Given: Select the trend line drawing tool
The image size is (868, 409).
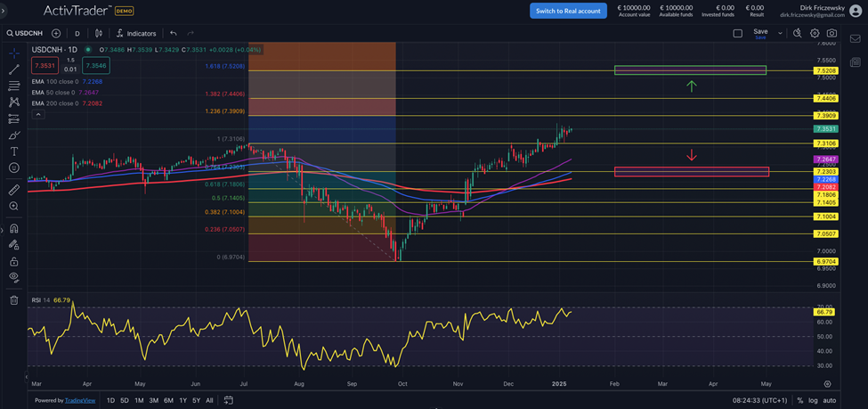Looking at the screenshot, I should [x=14, y=70].
